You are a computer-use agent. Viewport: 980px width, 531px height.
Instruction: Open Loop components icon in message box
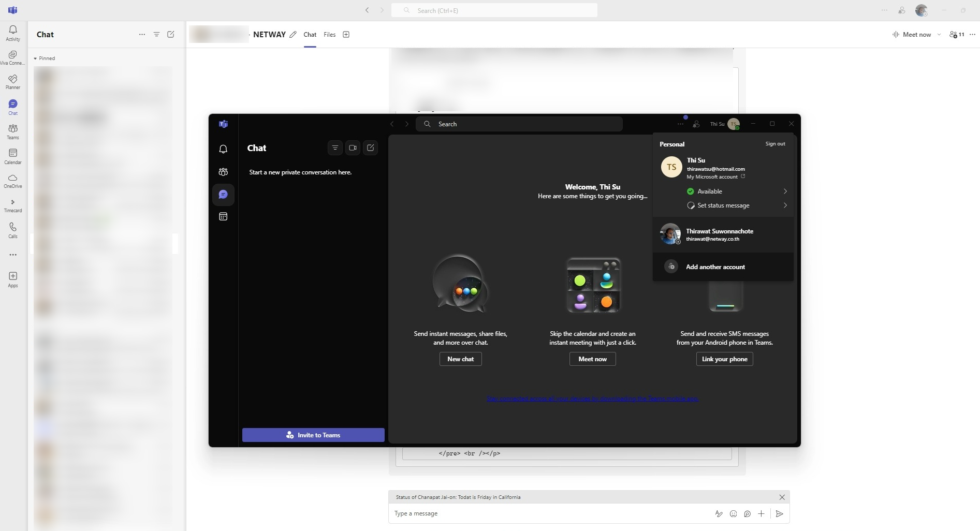[x=747, y=513]
